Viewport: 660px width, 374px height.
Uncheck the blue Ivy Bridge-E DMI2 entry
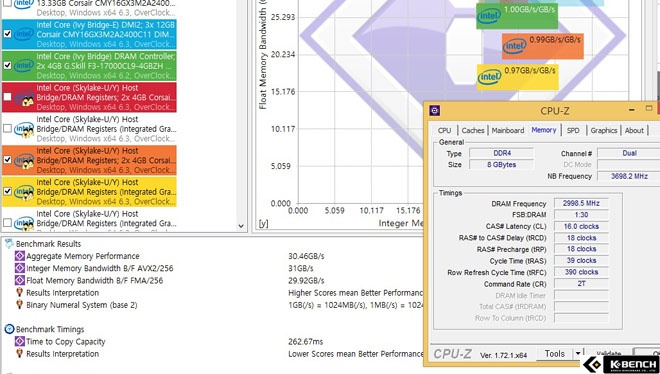point(8,34)
